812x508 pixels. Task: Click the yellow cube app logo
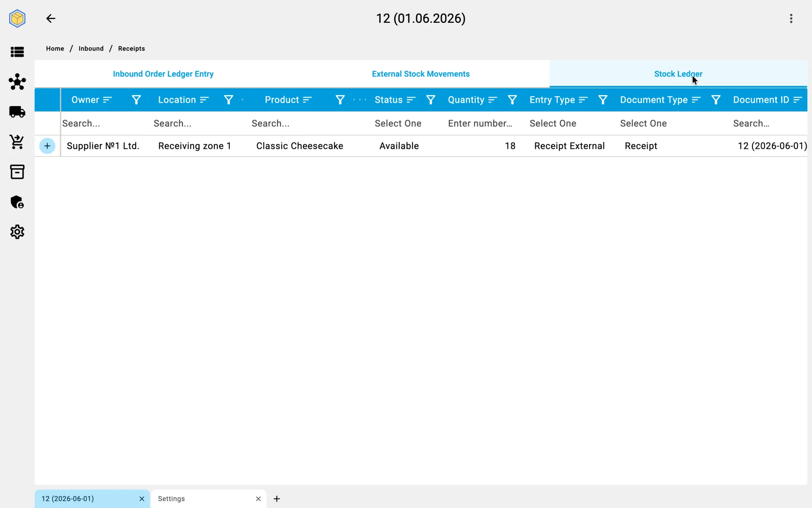pyautogui.click(x=17, y=19)
